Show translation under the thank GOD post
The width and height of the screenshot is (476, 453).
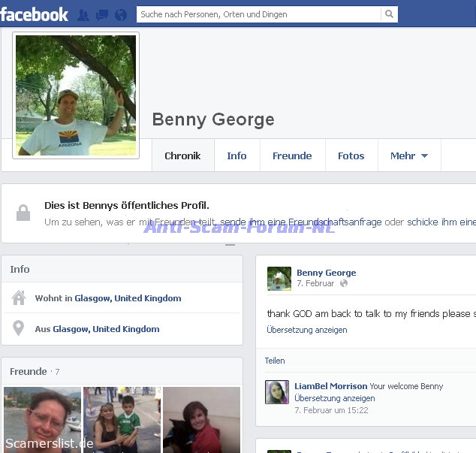tap(306, 330)
